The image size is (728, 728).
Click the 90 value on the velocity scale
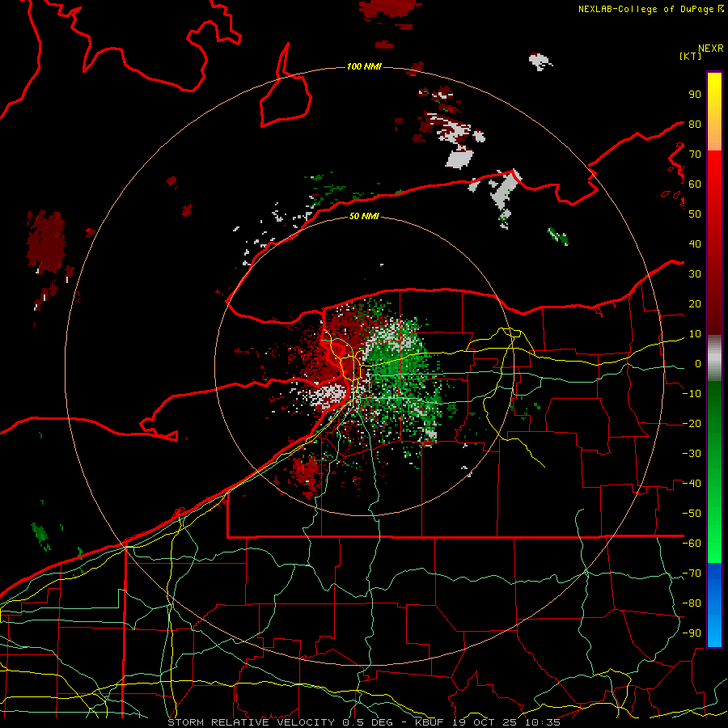point(695,95)
